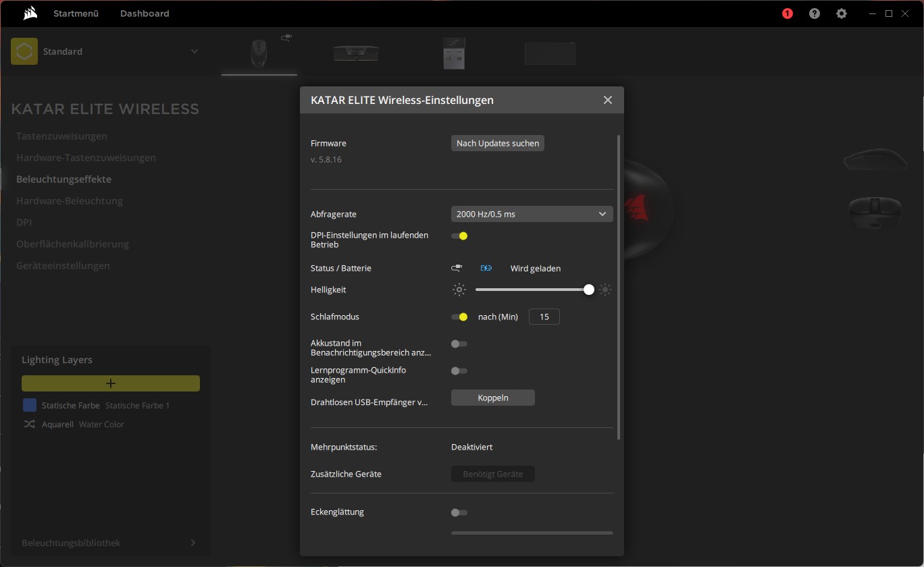Enable the Eckenglättung toggle
The width and height of the screenshot is (924, 567).
point(459,512)
